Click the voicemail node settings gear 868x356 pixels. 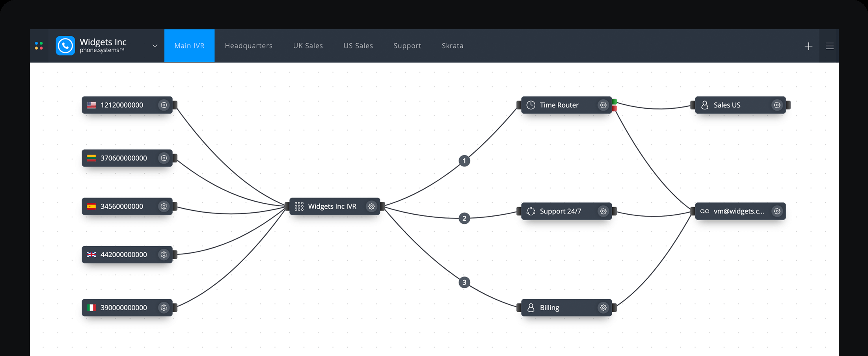777,211
